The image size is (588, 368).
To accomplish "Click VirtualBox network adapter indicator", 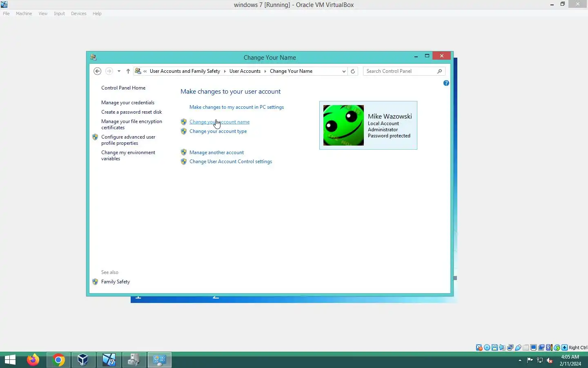I will coord(510,348).
